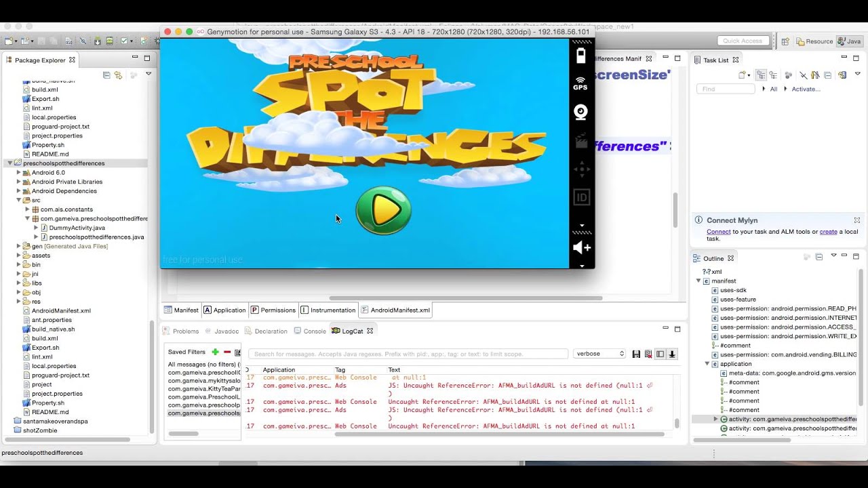The width and height of the screenshot is (868, 488).
Task: Tap the green play button in the game
Action: click(x=383, y=211)
